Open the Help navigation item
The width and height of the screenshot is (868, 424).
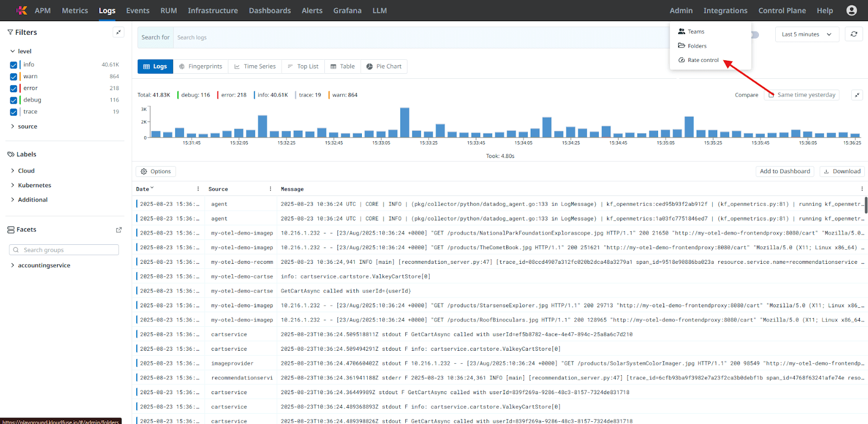[x=825, y=10]
